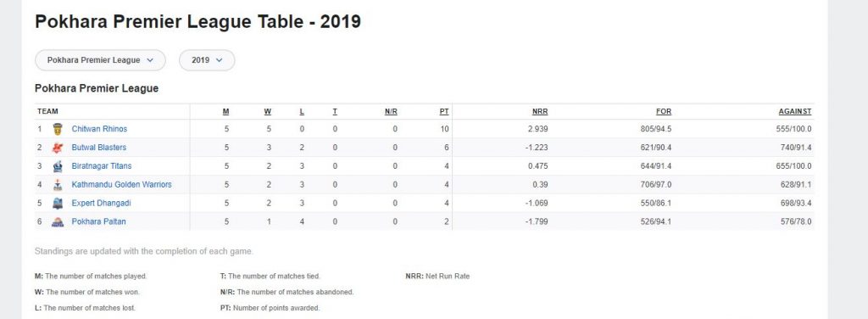
Task: Open the Expert Dhangadi team link
Action: (102, 204)
